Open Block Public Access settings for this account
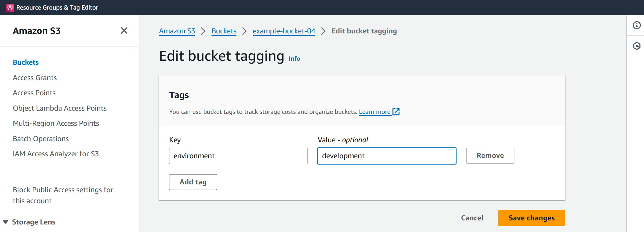Viewport: 644px width, 232px height. coord(63,195)
